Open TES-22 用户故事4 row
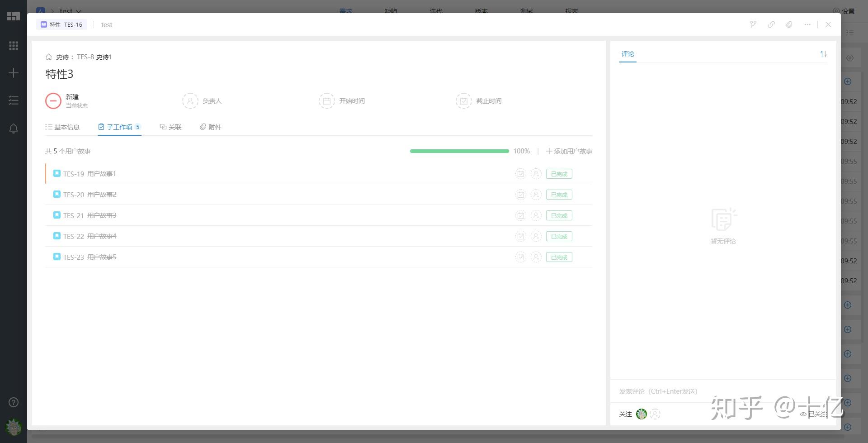Image resolution: width=868 pixels, height=443 pixels. [x=319, y=236]
